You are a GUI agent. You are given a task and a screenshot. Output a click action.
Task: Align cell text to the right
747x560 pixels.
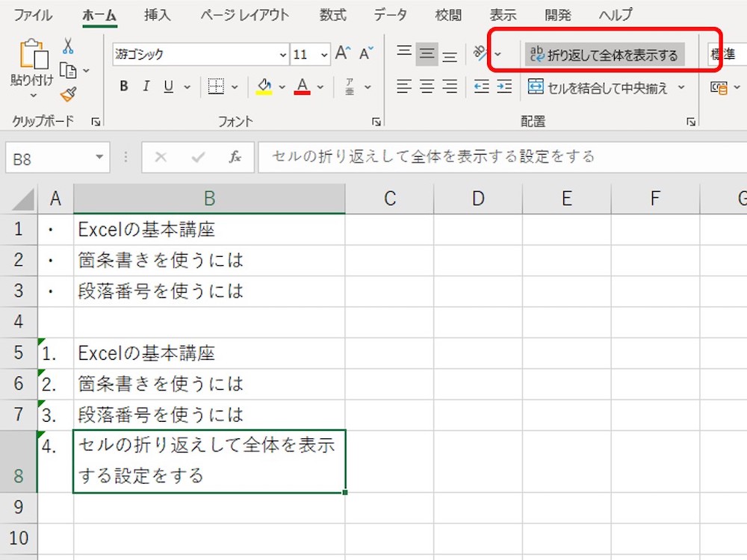point(450,87)
